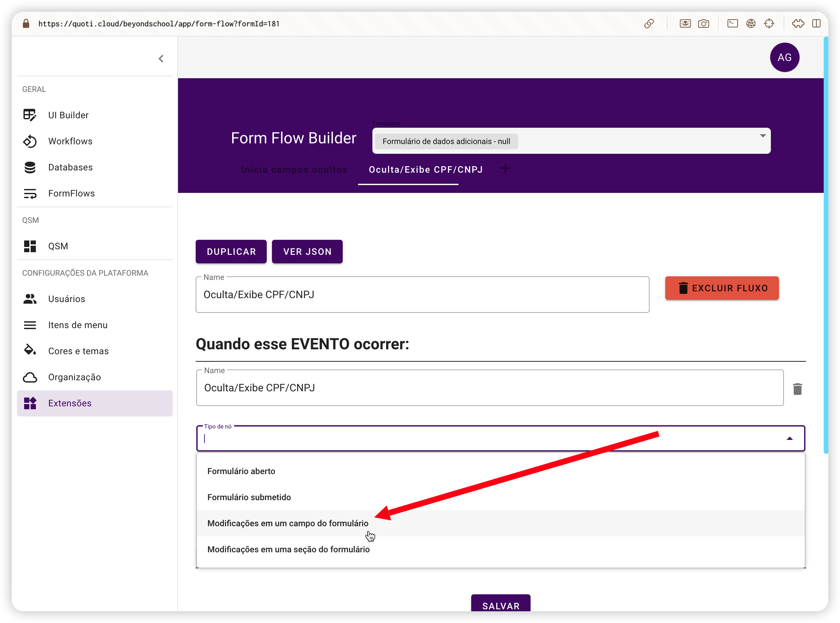This screenshot has height=623, width=840.
Task: Click the UI Builder sidebar icon
Action: [30, 115]
